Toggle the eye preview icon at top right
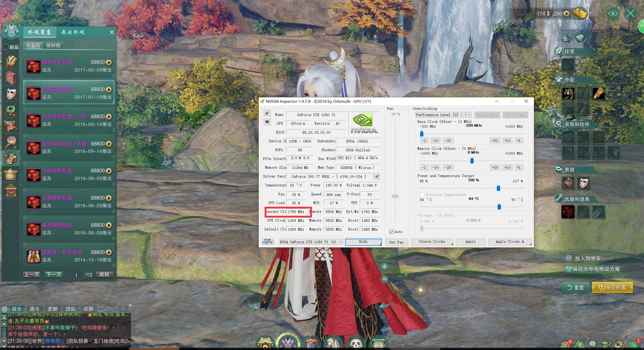Screen dimensions: 644x350 pyautogui.click(x=613, y=13)
